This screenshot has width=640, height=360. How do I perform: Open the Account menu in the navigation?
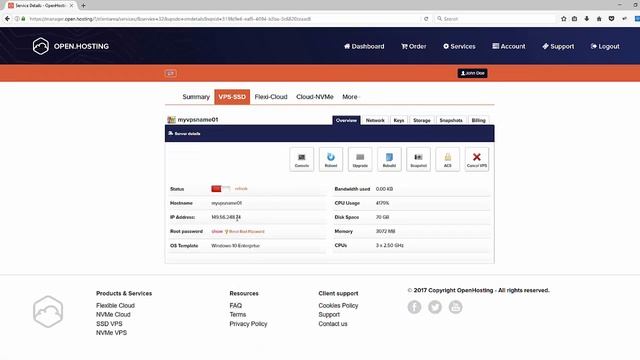pyautogui.click(x=509, y=47)
